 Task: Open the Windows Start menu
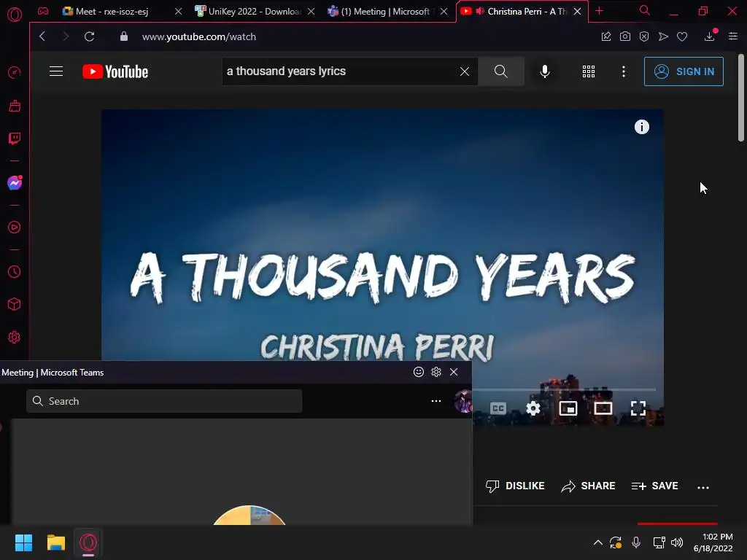tap(23, 542)
